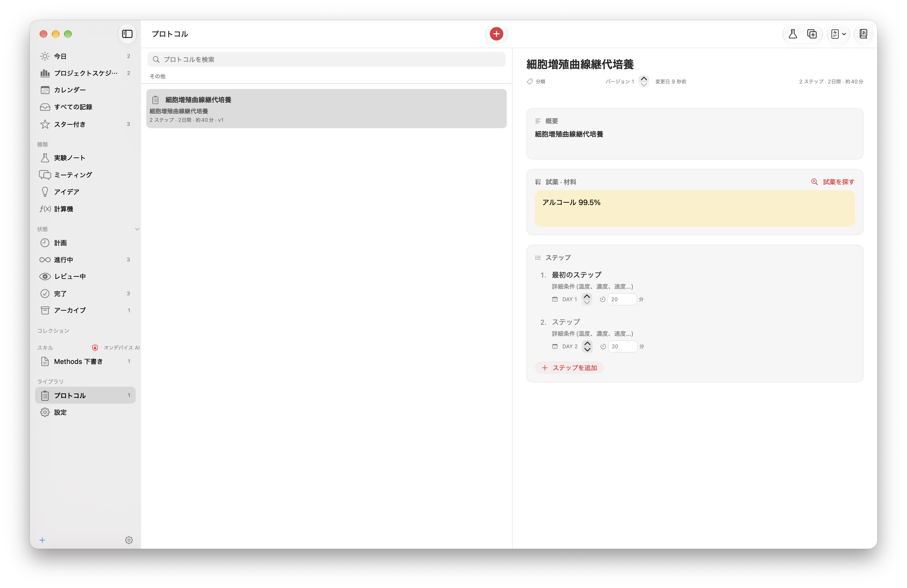The image size is (907, 588).
Task: Focus the プロトコルを検索 search field
Action: click(326, 59)
